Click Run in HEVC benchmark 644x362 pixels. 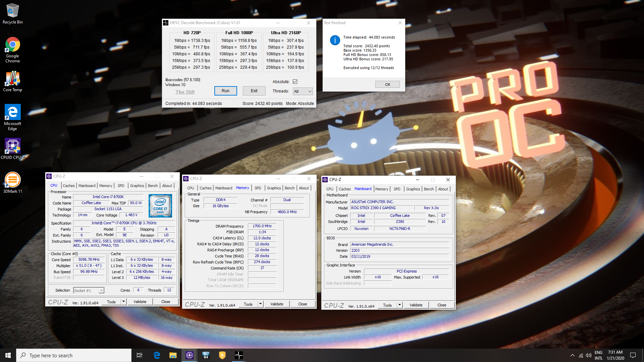click(x=225, y=91)
